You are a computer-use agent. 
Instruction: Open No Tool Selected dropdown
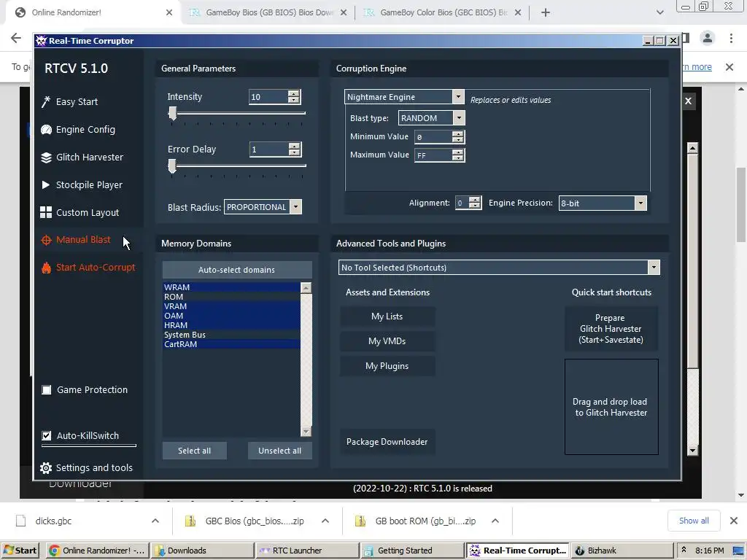[654, 268]
